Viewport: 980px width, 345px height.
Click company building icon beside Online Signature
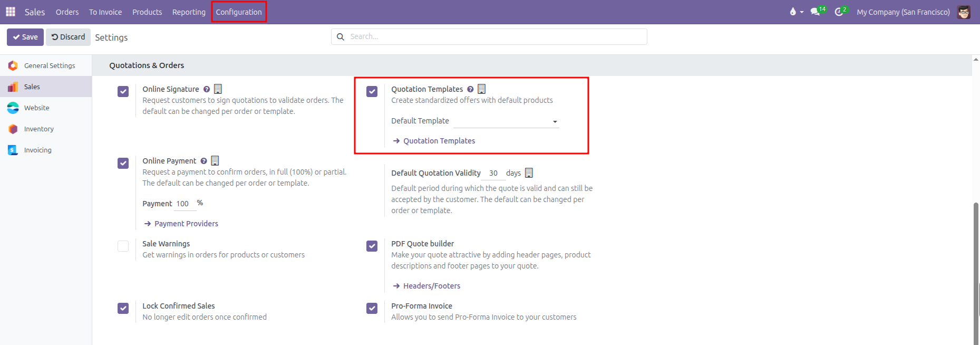218,89
